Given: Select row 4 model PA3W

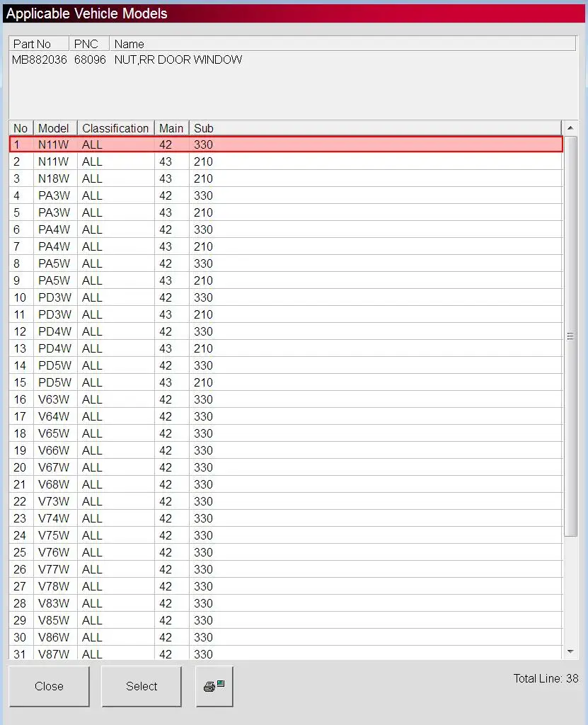Looking at the screenshot, I should point(286,195).
